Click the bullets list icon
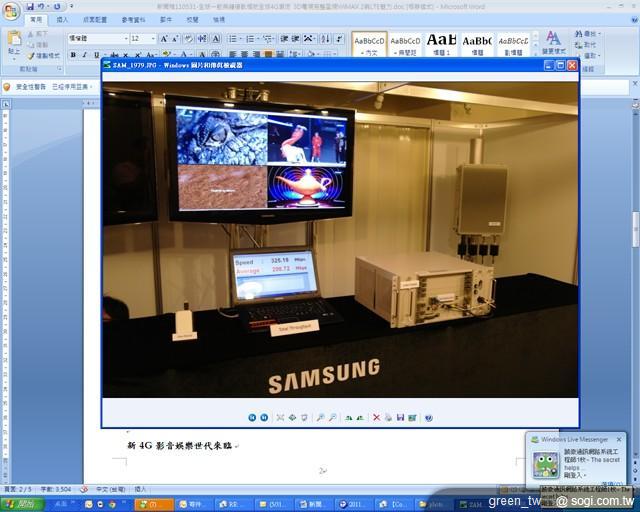The image size is (640, 512). [233, 39]
